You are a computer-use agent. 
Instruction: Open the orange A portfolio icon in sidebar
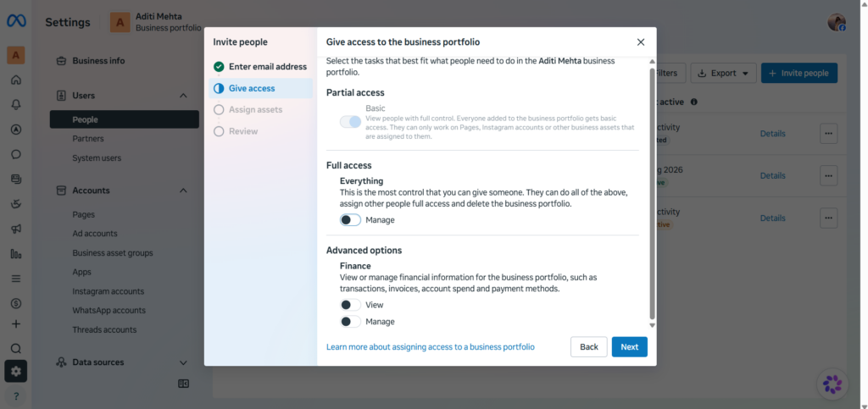[x=15, y=55]
